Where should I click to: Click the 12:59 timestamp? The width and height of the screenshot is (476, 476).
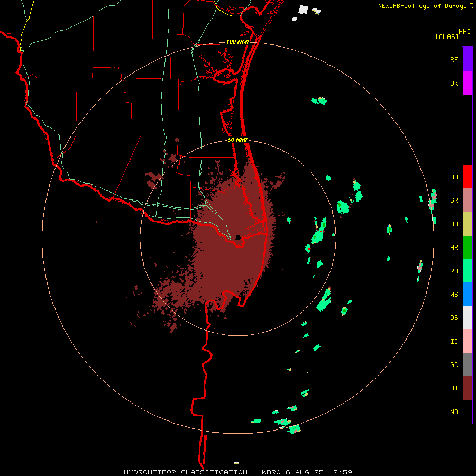[340, 472]
